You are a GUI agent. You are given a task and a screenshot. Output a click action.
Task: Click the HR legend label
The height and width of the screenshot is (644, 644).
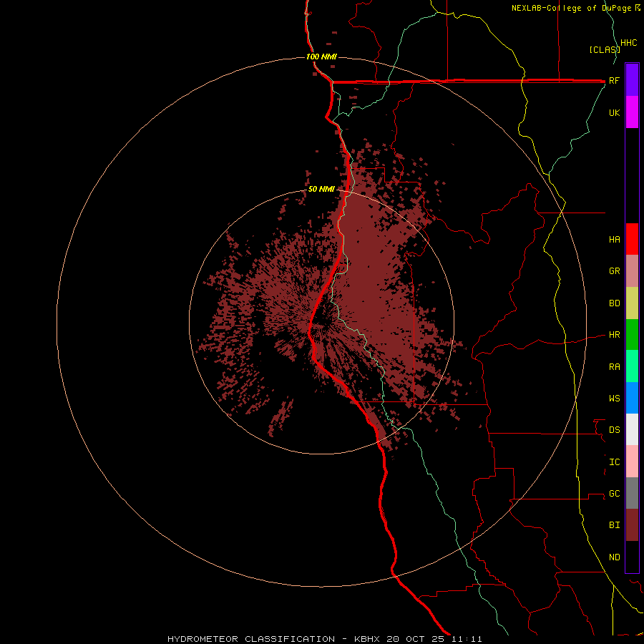click(614, 335)
